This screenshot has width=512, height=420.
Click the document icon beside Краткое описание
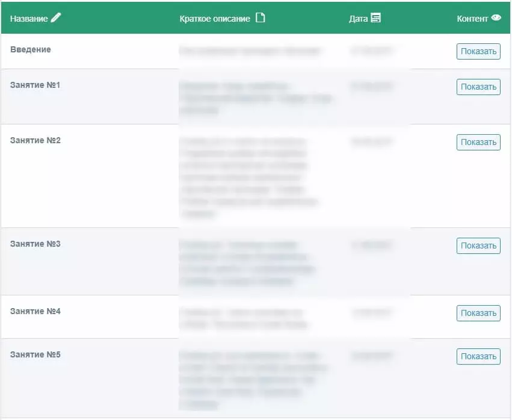[261, 17]
